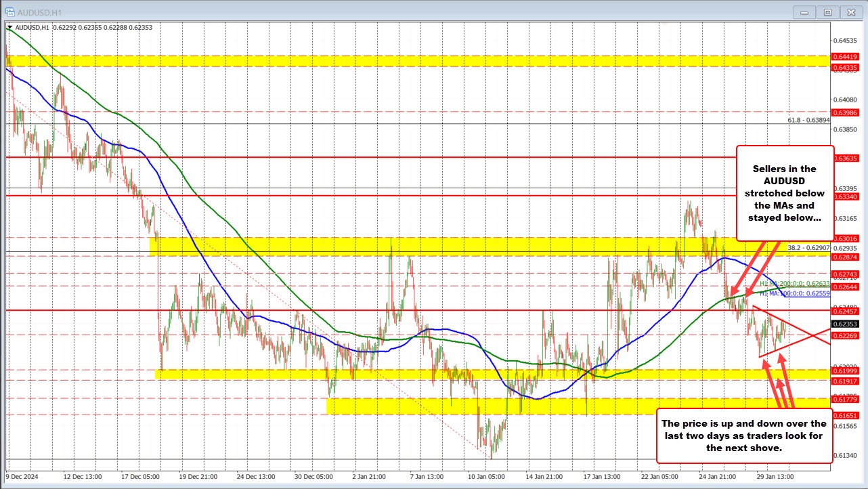Click the AUDUSD,H1 title bar text
Viewport: 868px width, 489px height.
coord(41,12)
